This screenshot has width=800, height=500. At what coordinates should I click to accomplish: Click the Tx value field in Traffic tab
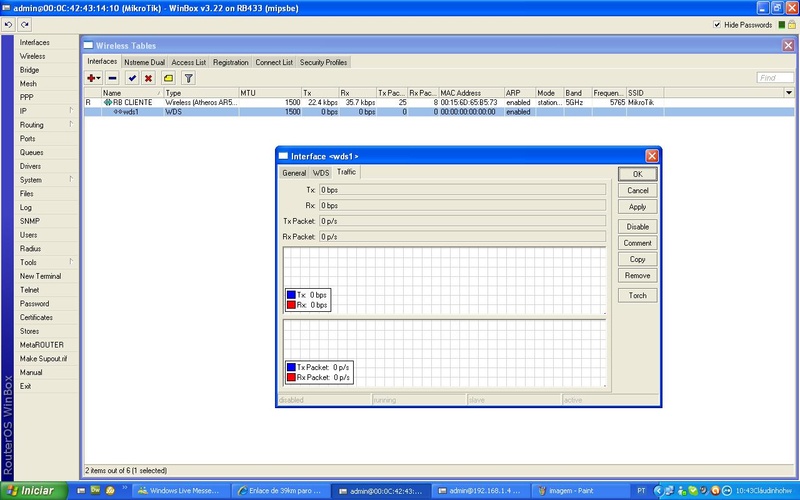click(x=462, y=190)
